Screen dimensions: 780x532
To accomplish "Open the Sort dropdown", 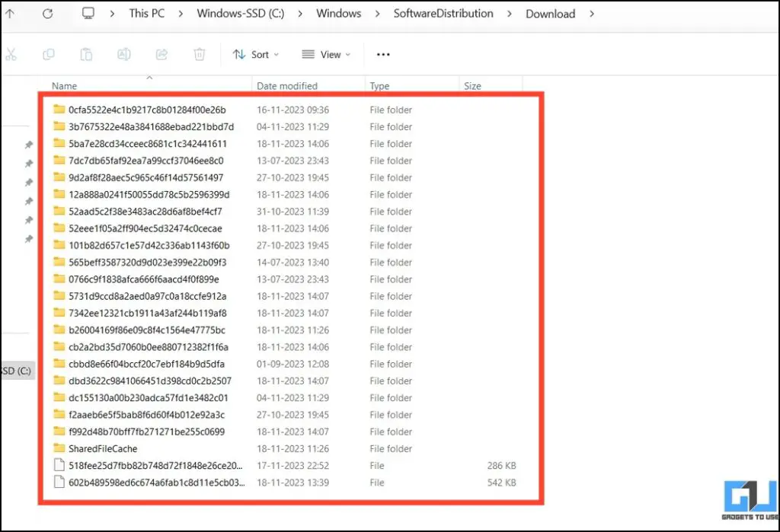I will [256, 54].
